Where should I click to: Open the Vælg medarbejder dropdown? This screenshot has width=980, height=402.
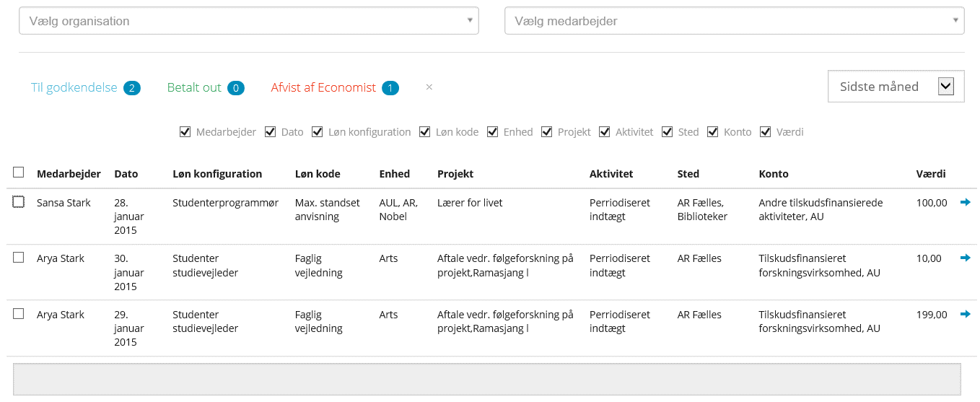pyautogui.click(x=734, y=21)
